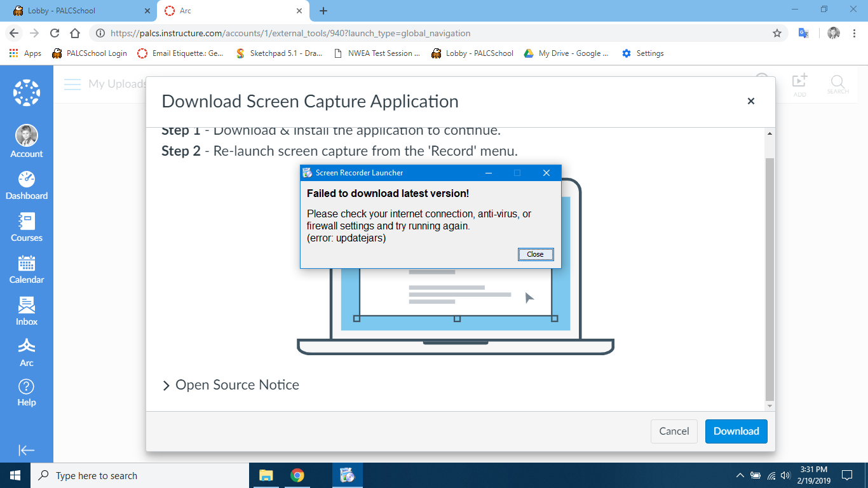The image size is (868, 488).
Task: Open the Canvas logo home icon
Action: [27, 93]
